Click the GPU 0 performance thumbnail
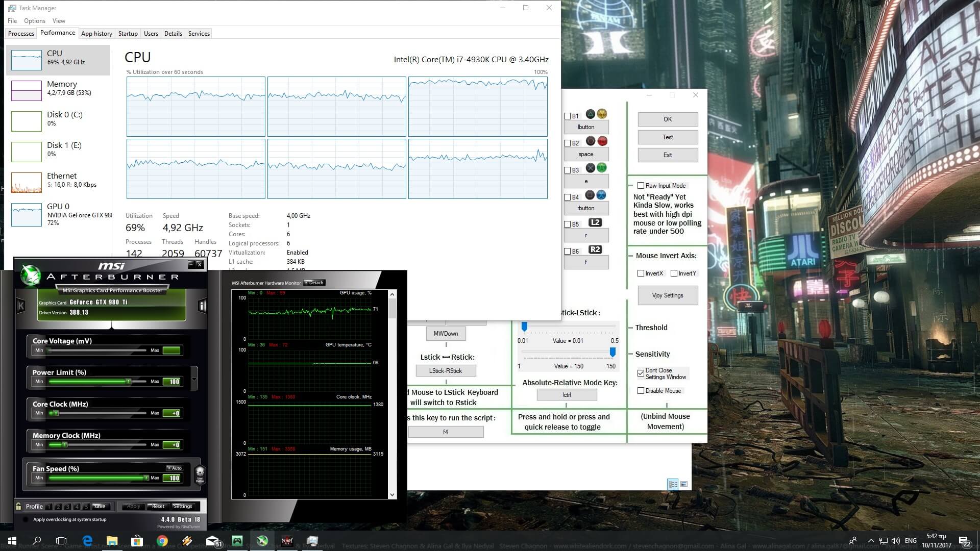Image resolution: width=980 pixels, height=551 pixels. pos(27,215)
